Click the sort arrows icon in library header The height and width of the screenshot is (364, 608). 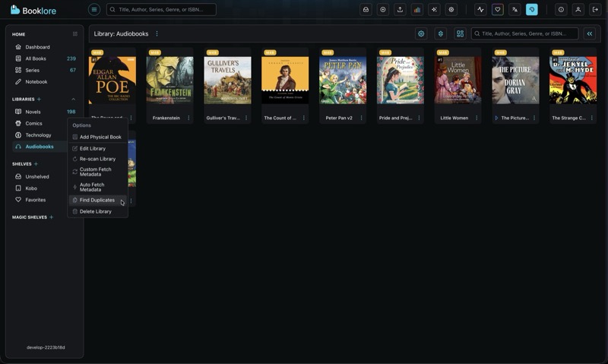pyautogui.click(x=441, y=33)
